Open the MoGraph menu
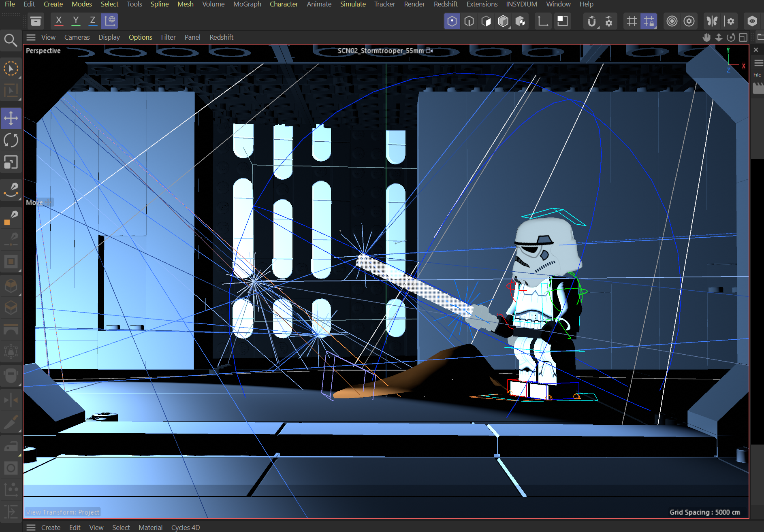The width and height of the screenshot is (764, 532). (x=247, y=4)
